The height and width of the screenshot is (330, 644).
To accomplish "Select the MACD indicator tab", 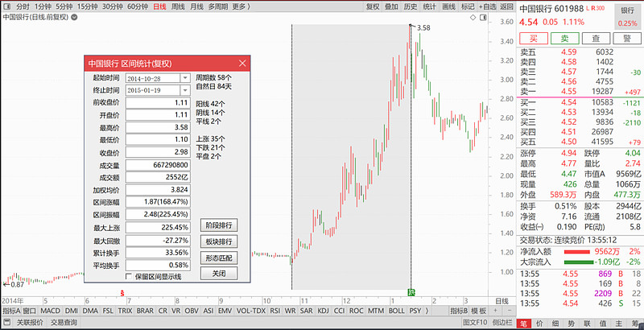I will point(51,311).
